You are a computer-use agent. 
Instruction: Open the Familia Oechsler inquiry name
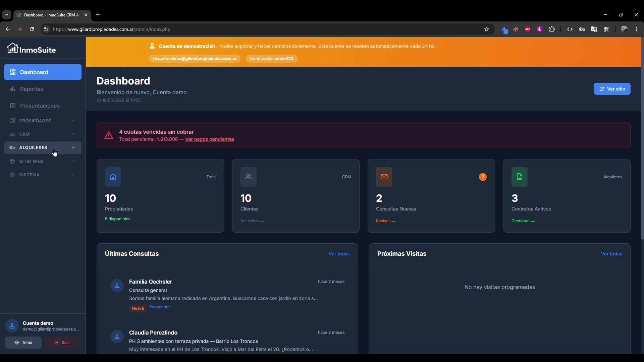(x=151, y=282)
